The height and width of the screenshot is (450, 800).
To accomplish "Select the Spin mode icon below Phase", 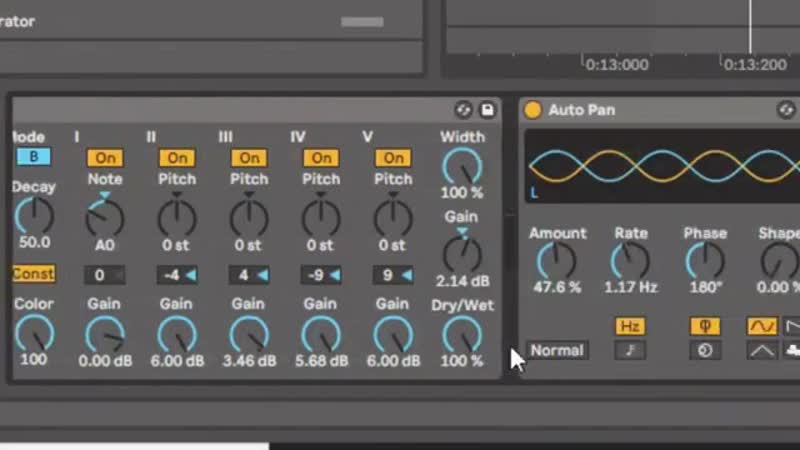I will point(705,350).
